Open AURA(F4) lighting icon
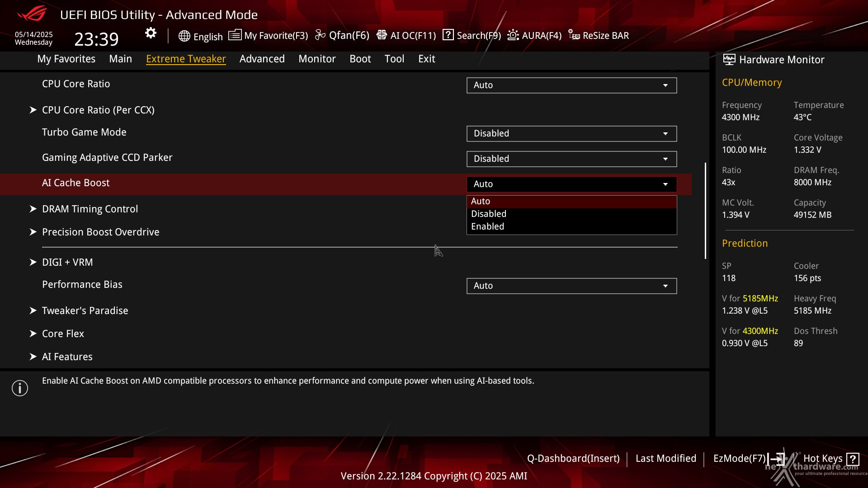The width and height of the screenshot is (868, 488). tap(513, 35)
